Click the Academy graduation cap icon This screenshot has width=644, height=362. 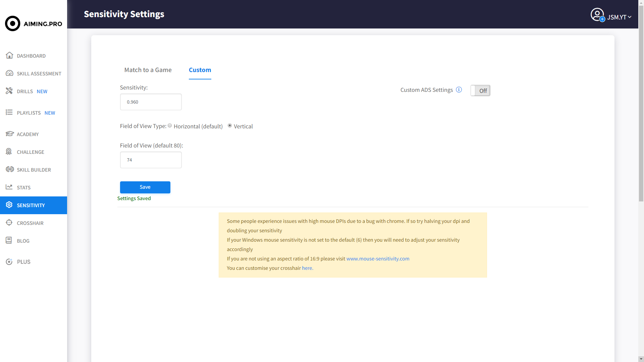[x=9, y=134]
